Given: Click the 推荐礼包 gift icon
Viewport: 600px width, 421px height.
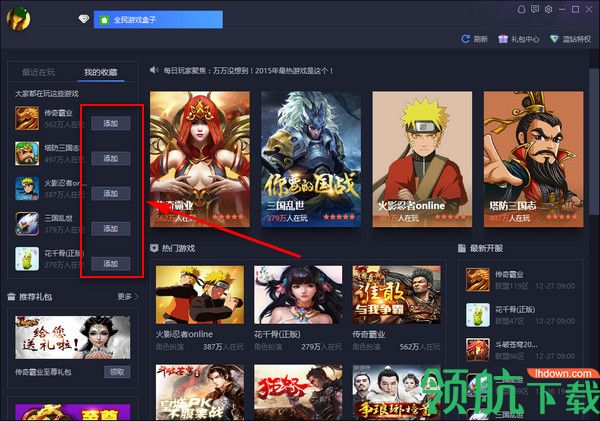Looking at the screenshot, I should [11, 297].
